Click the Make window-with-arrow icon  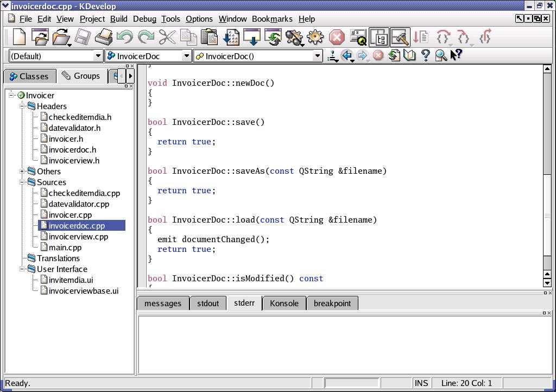(252, 37)
